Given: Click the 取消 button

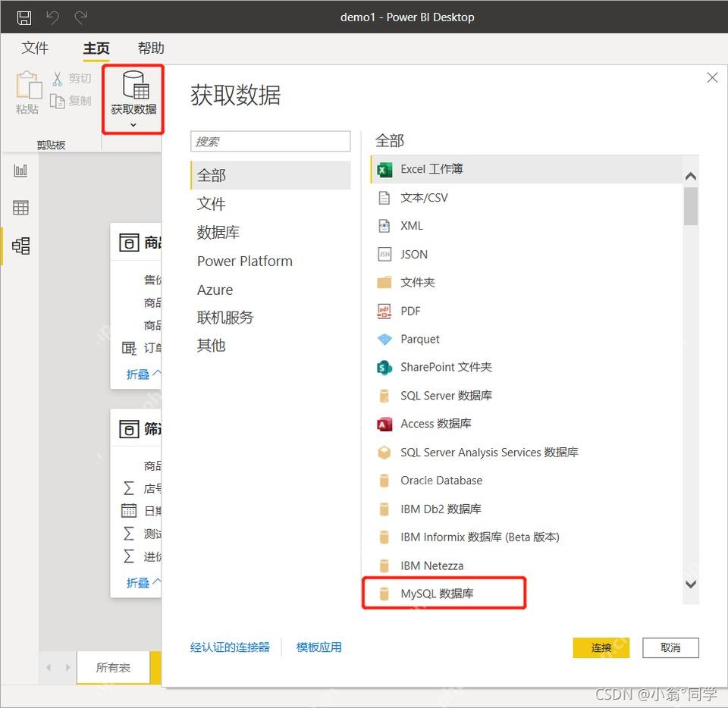Looking at the screenshot, I should point(670,647).
